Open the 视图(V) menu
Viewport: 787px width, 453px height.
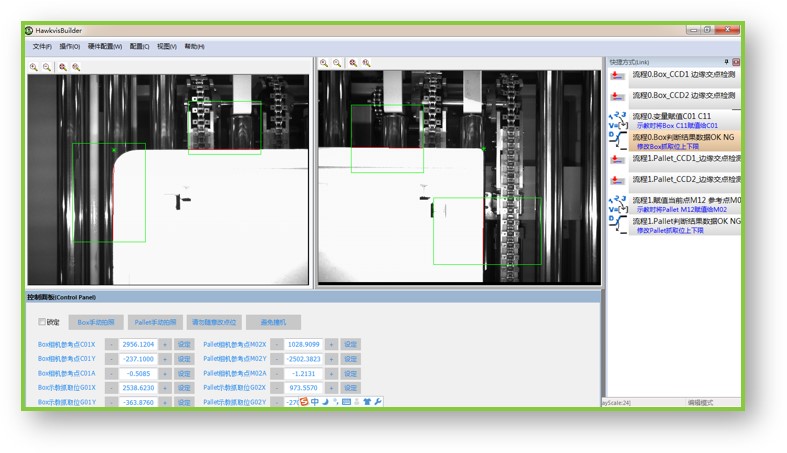[x=166, y=47]
